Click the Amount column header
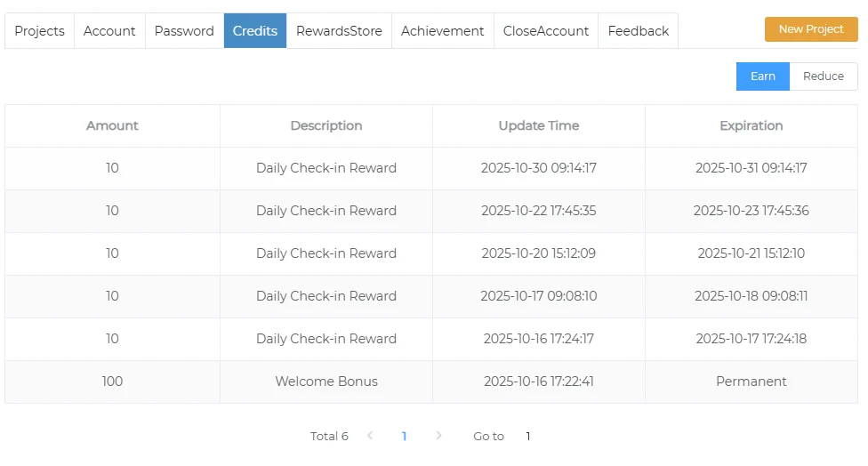Screen dimensions: 868x466 112,125
